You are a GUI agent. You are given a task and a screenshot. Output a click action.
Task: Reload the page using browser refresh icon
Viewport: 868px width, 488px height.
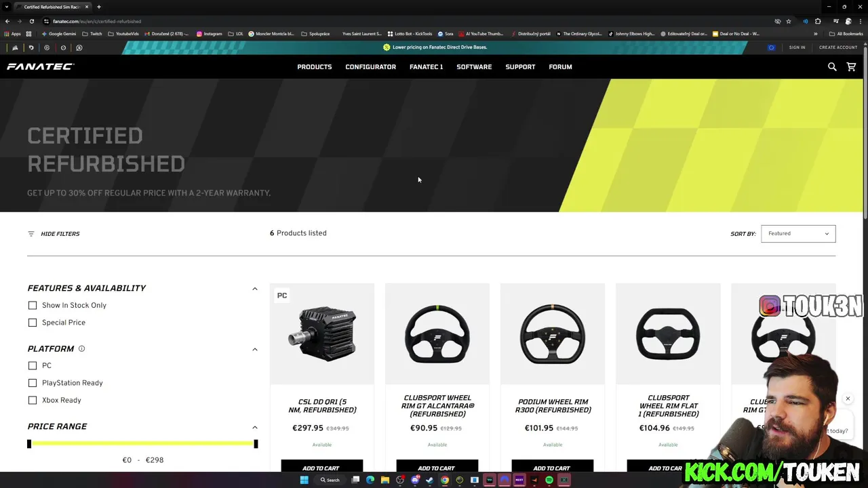point(31,21)
